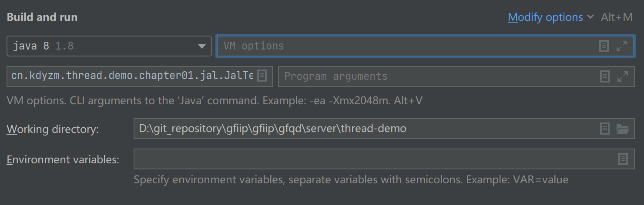Edit environment variables via document icon
The height and width of the screenshot is (205, 644).
click(x=623, y=159)
